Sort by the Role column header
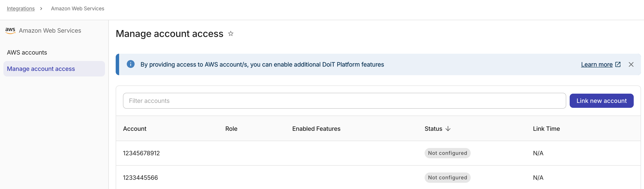Image resolution: width=644 pixels, height=189 pixels. pos(231,129)
